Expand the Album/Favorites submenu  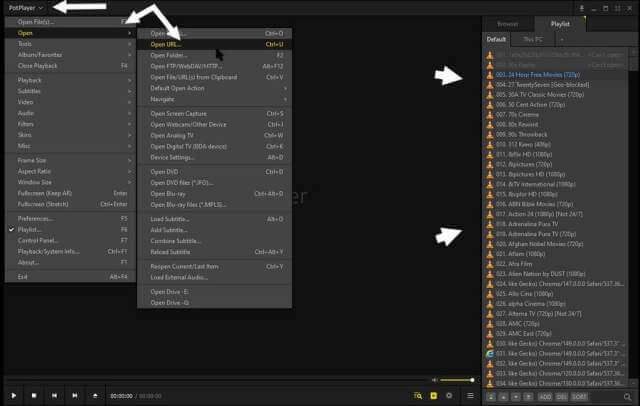(x=70, y=55)
